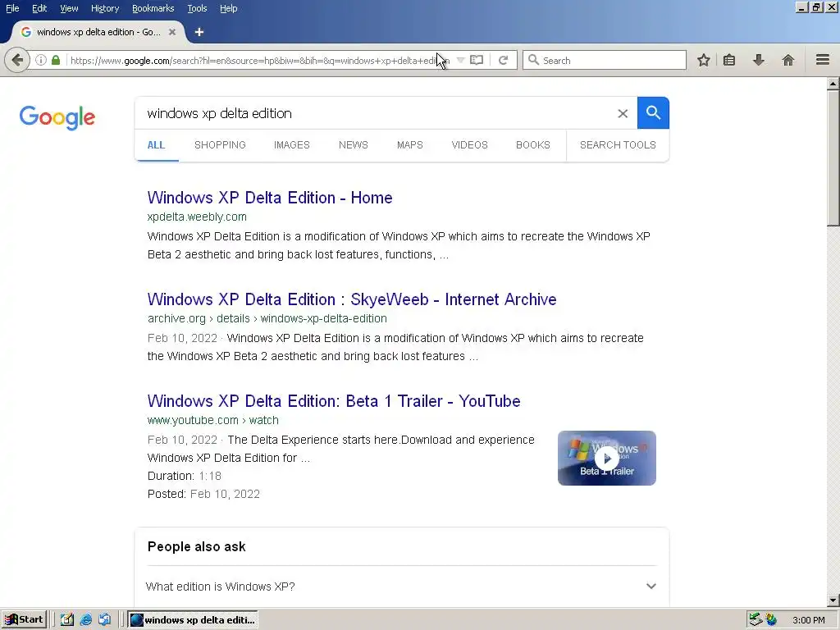Switch to the Images results tab

click(x=292, y=145)
